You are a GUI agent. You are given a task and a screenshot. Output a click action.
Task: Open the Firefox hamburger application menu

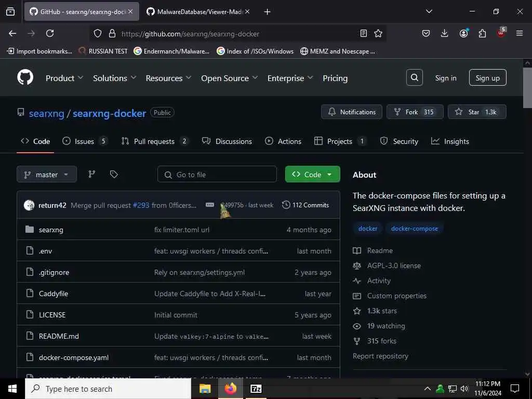click(519, 33)
